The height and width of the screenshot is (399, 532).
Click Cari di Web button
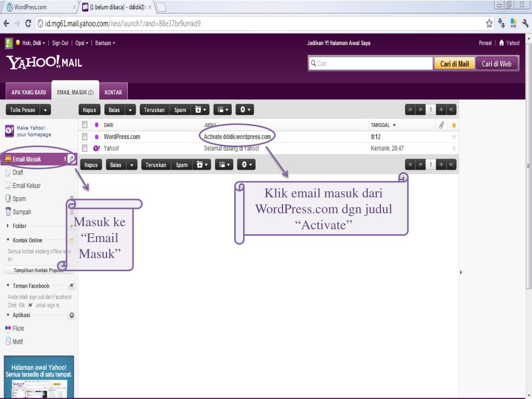pyautogui.click(x=496, y=64)
